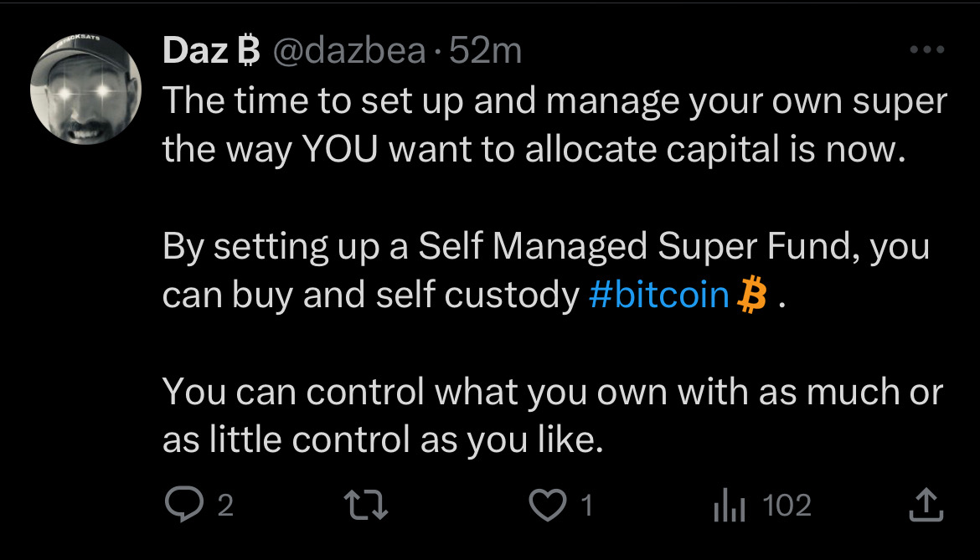Screen dimensions: 980x560
Task: Click the view count 102
Action: tap(787, 506)
